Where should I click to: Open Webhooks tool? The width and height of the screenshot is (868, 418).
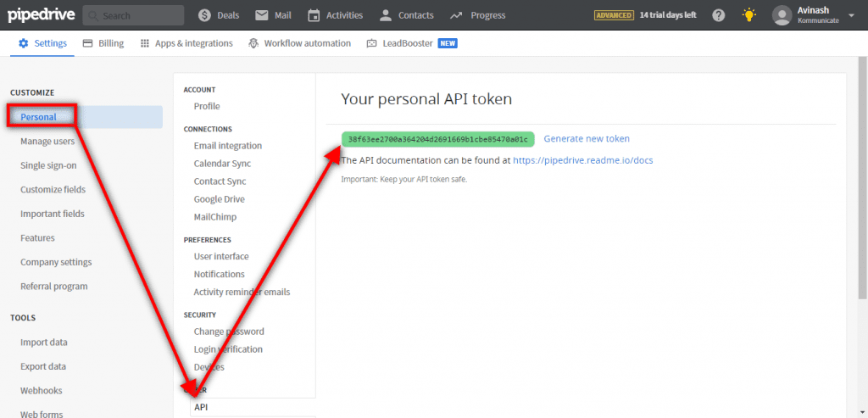(42, 390)
